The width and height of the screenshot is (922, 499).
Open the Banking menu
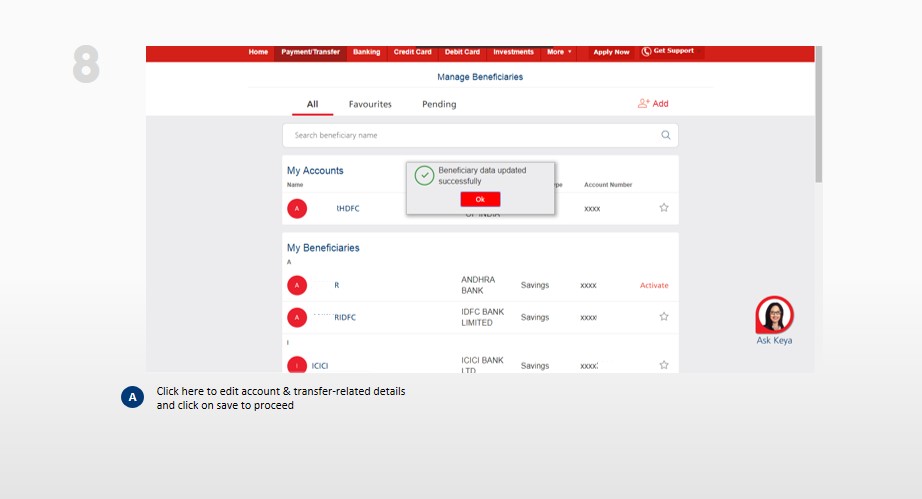(366, 52)
